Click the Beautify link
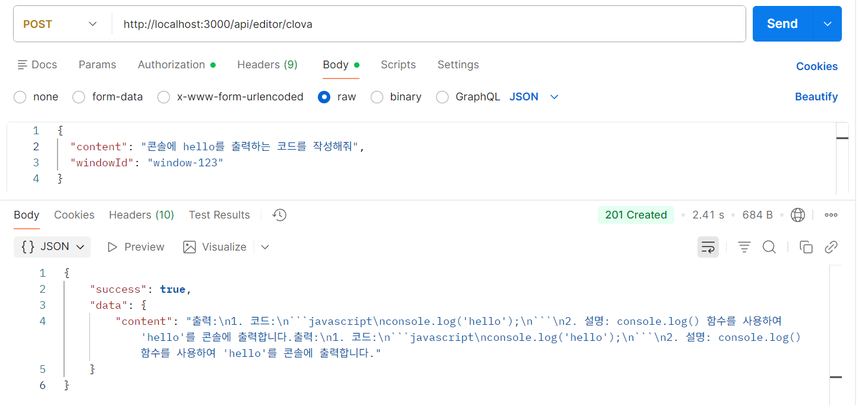This screenshot has width=868, height=405. click(x=816, y=97)
